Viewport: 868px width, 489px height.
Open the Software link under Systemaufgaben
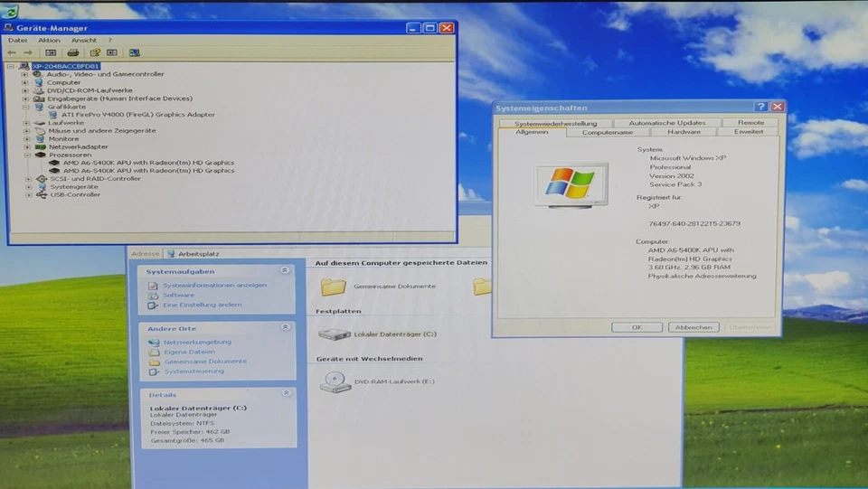(178, 296)
